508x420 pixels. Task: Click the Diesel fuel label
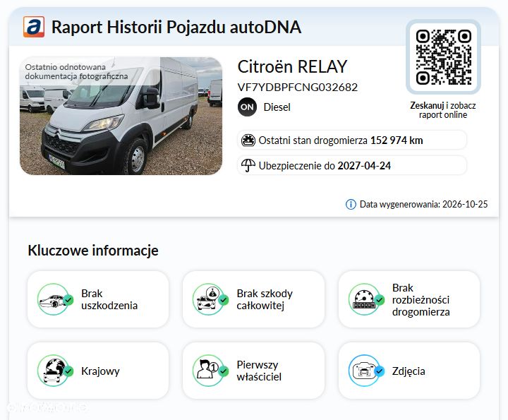pyautogui.click(x=277, y=107)
